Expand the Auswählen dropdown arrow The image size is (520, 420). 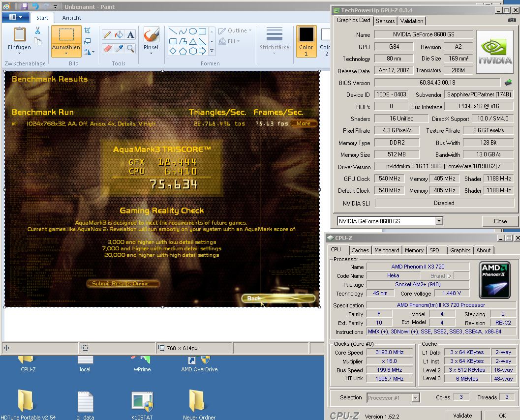[x=66, y=54]
